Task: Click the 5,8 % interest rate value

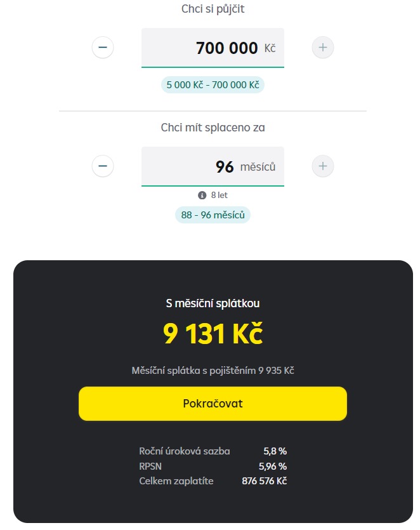Action: pyautogui.click(x=275, y=451)
